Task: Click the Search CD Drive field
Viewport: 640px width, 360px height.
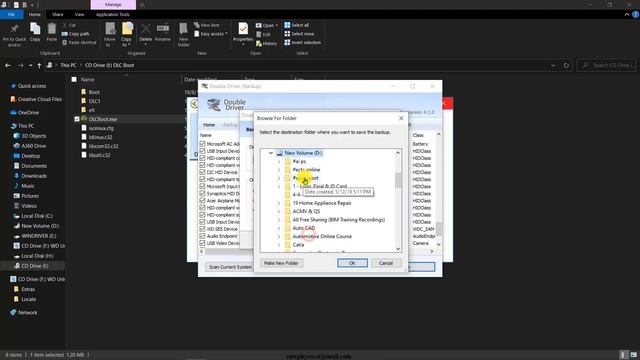Action: pyautogui.click(x=608, y=65)
